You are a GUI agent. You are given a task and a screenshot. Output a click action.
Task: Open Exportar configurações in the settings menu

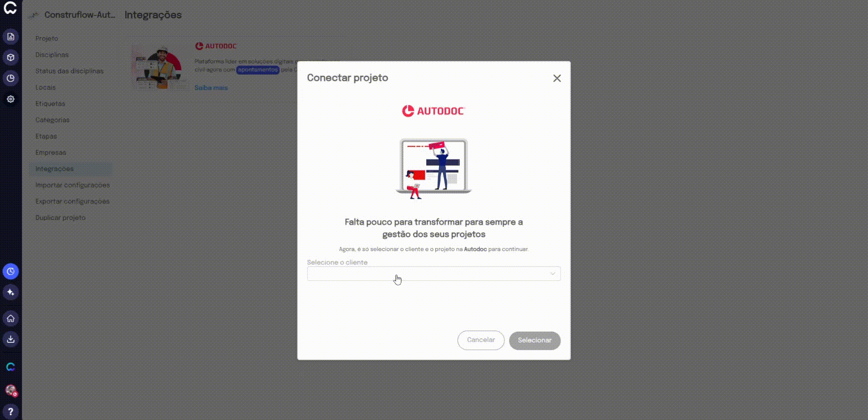tap(72, 201)
